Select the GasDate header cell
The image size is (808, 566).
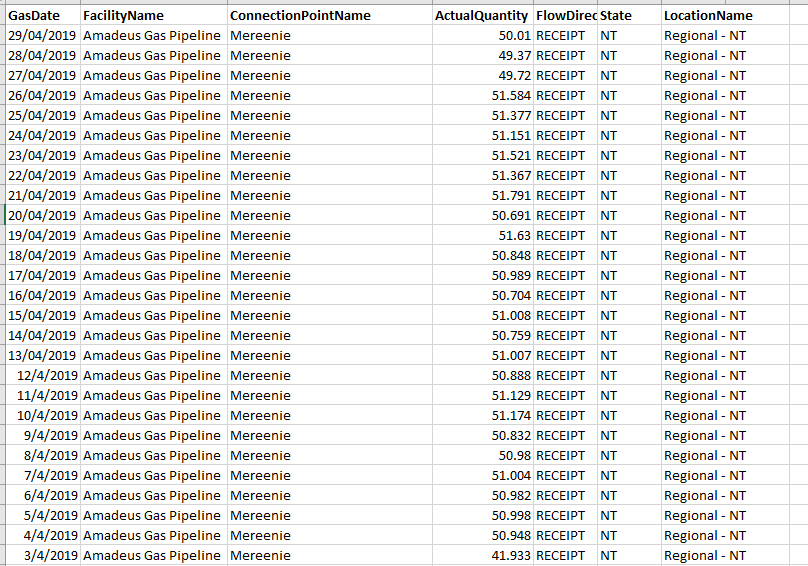tap(43, 15)
